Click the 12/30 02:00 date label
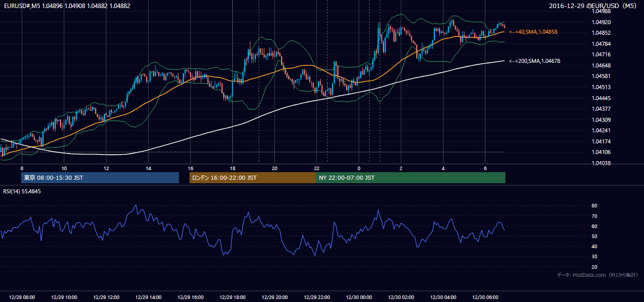644x302 pixels. [x=401, y=297]
